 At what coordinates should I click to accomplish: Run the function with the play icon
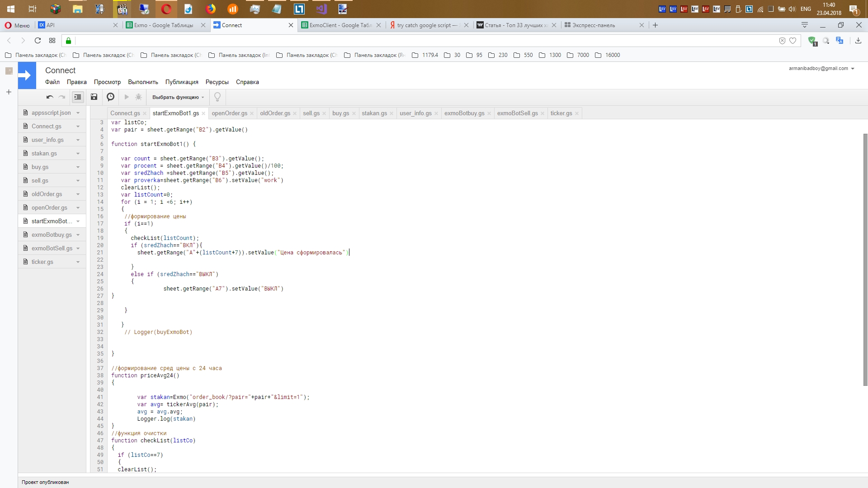(x=127, y=97)
